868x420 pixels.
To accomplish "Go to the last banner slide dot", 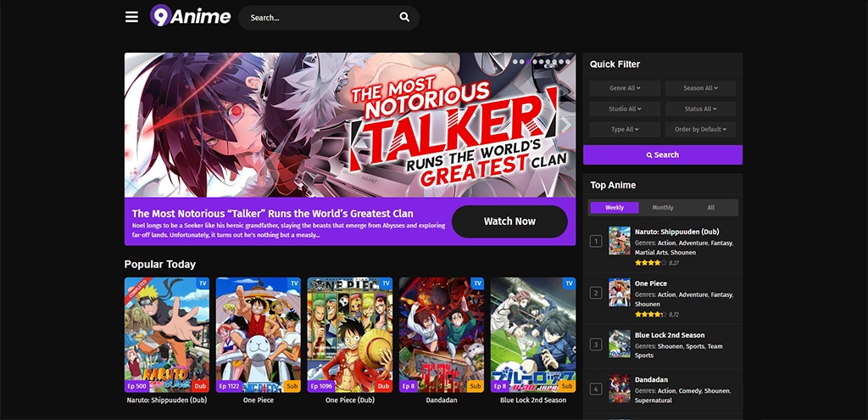I will tap(567, 61).
